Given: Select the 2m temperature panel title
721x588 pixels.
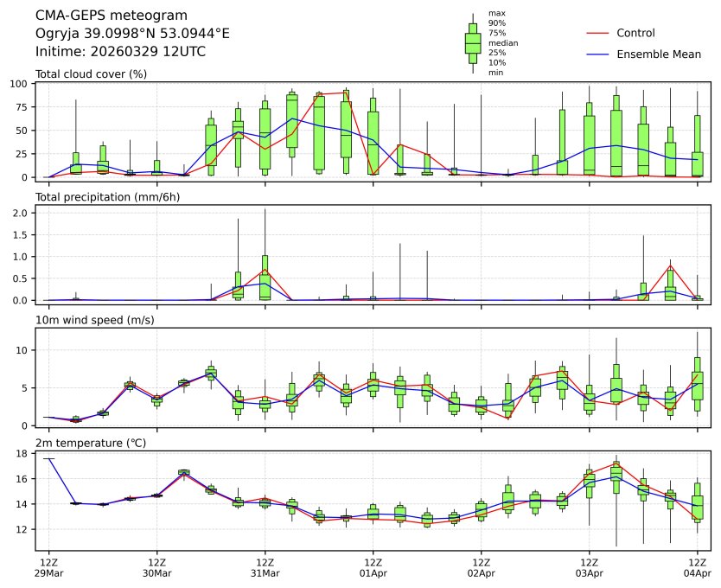Looking at the screenshot, I should click(x=90, y=443).
